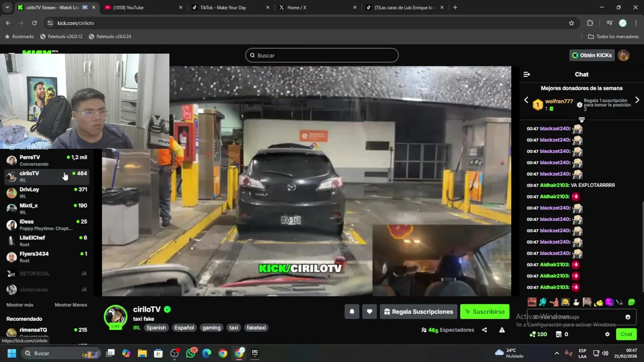Viewport: 644px width, 362px height.
Task: Insert the bee emote in chat
Action: (598, 302)
